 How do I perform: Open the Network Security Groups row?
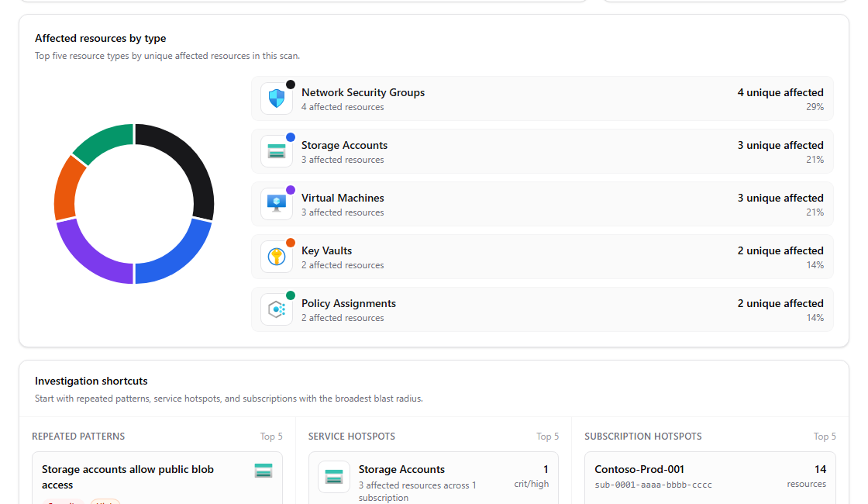pyautogui.click(x=542, y=98)
